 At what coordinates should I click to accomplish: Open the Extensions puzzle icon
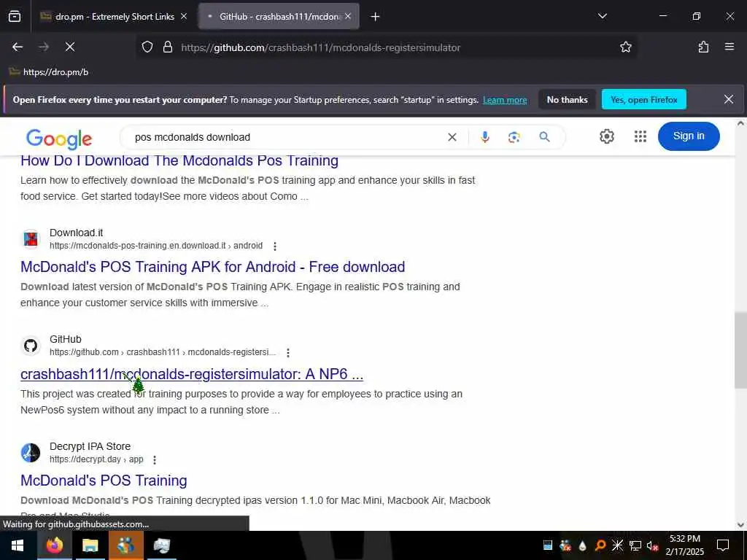pos(703,47)
